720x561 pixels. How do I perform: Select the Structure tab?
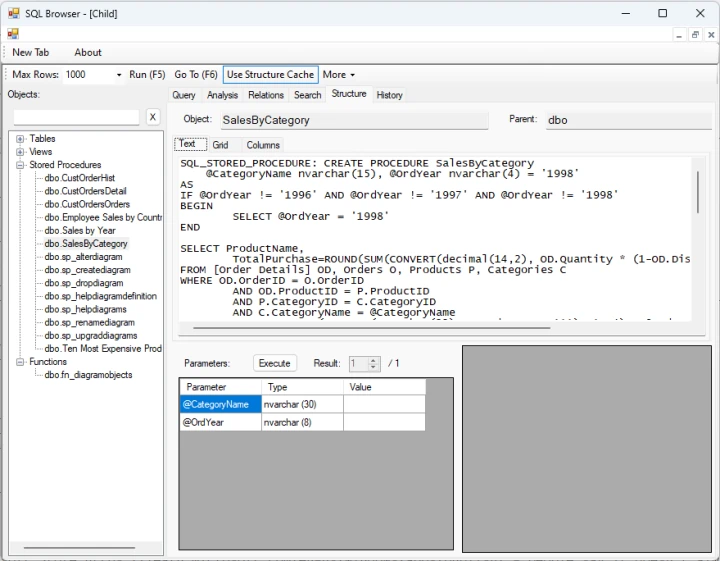coord(349,94)
